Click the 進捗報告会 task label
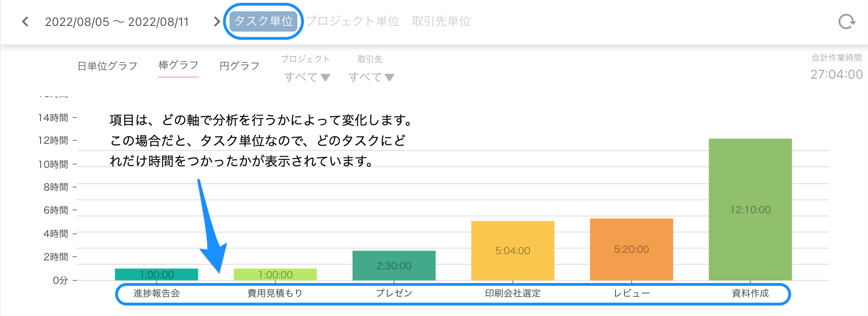This screenshot has height=316, width=868. (157, 293)
